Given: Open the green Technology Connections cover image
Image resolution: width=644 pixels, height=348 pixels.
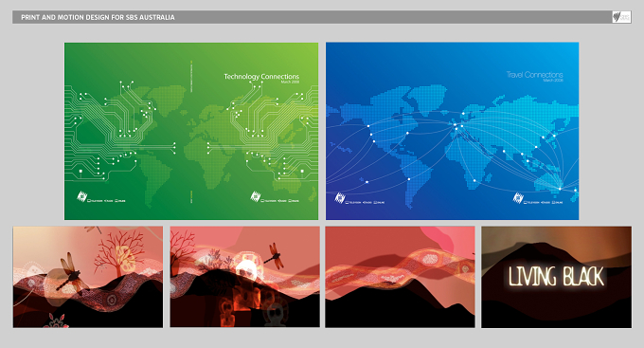Looking at the screenshot, I should [191, 131].
